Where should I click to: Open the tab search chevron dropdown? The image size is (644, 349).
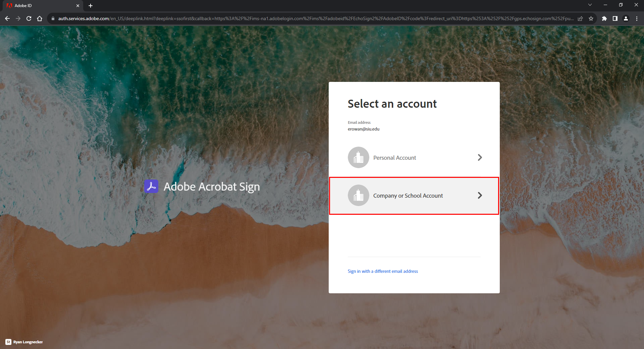tap(590, 5)
